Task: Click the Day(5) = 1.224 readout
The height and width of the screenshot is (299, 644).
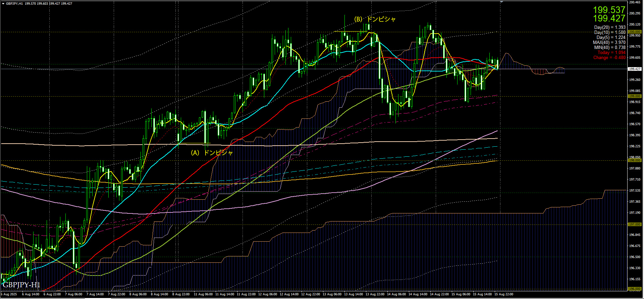Action: [x=611, y=38]
